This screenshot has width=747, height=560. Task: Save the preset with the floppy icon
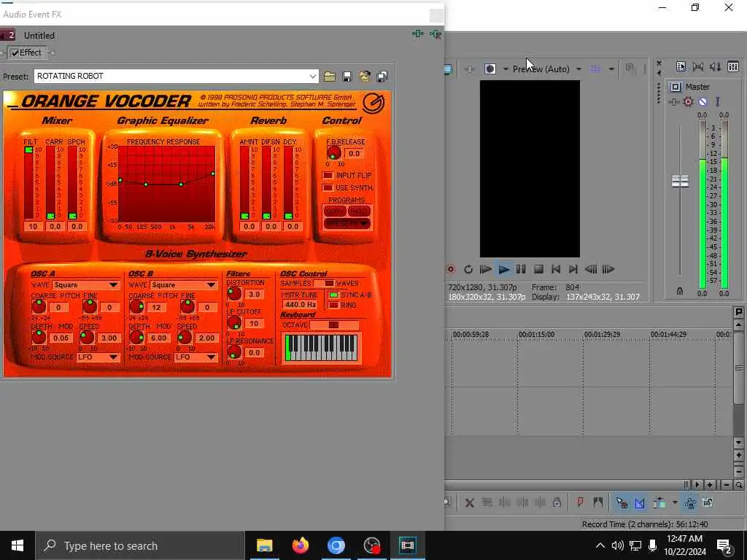coord(347,76)
